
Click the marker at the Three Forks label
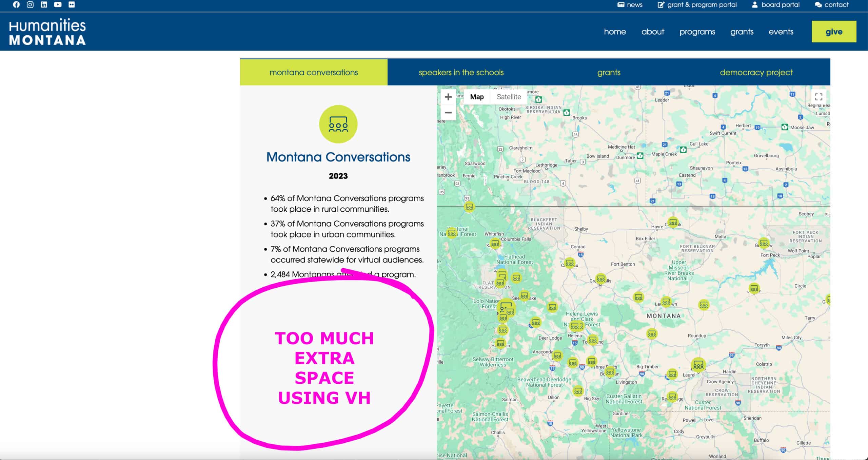click(x=591, y=362)
